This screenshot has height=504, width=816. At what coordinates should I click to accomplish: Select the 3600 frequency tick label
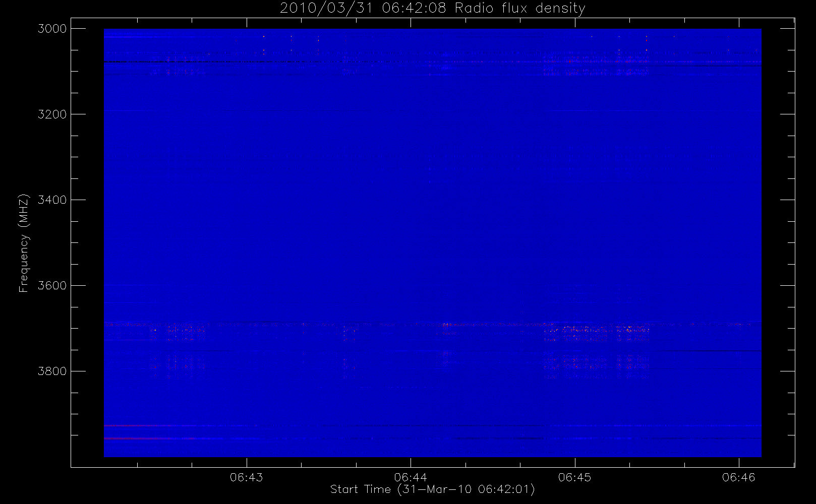click(x=52, y=286)
